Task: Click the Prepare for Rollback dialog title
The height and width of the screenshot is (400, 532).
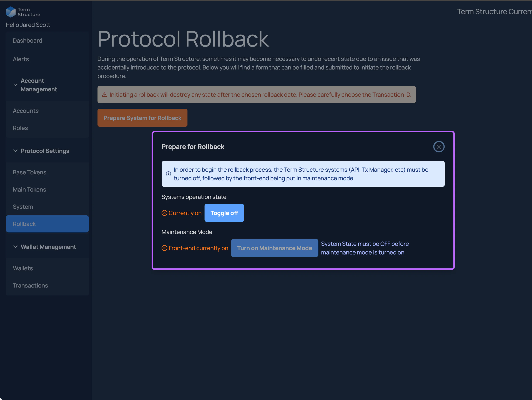Action: click(x=193, y=147)
